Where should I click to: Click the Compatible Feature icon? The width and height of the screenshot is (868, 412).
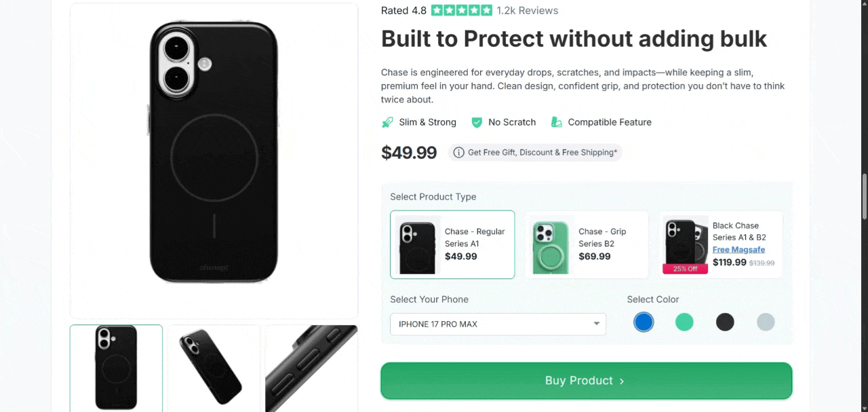point(557,123)
